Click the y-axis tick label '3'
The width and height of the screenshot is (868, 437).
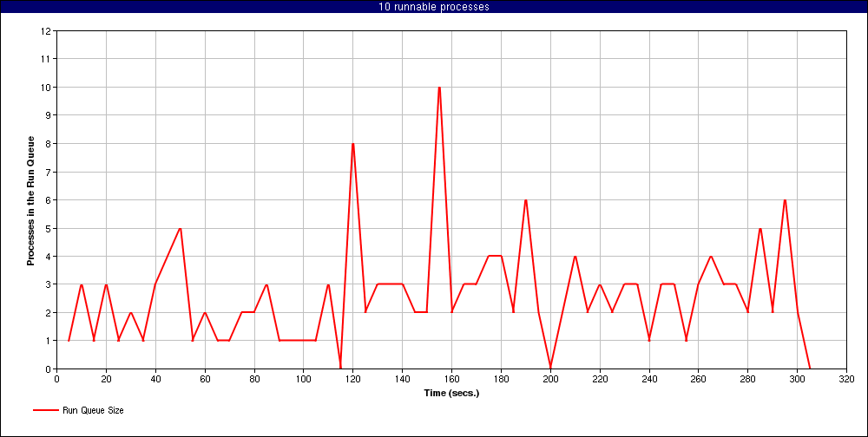click(48, 284)
